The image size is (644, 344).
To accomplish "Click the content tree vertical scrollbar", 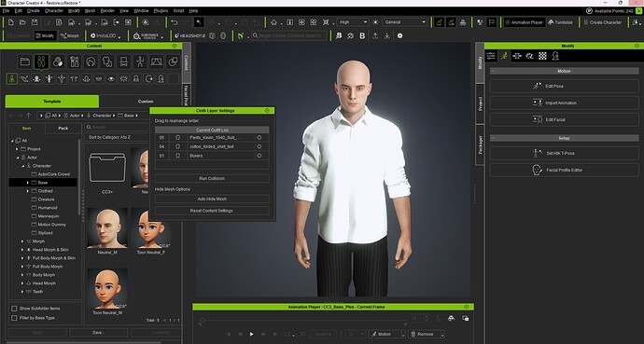I will pos(79,177).
